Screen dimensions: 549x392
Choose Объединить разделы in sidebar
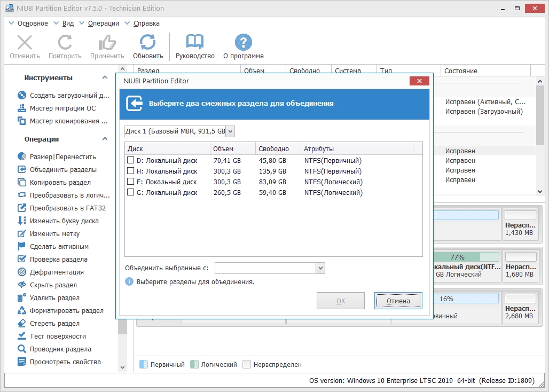tap(57, 170)
